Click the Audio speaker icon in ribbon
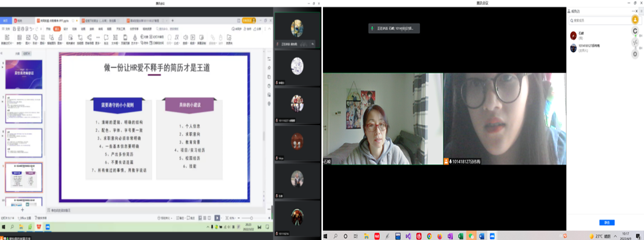The image size is (644, 240). 186,38
